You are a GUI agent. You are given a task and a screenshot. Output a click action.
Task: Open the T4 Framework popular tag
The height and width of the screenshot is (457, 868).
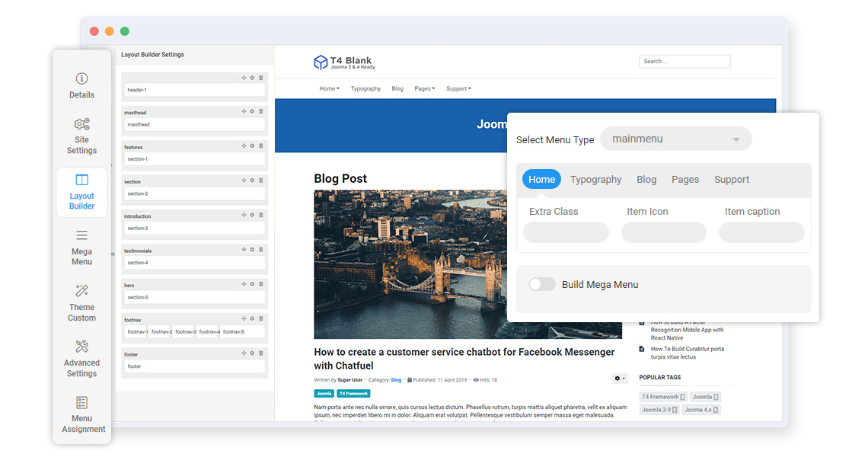(x=663, y=397)
